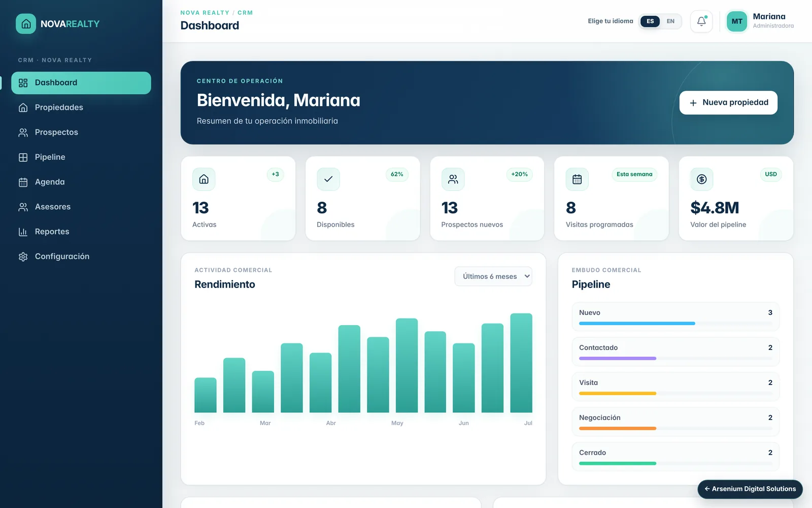Click the dollar icon on Valor del pipeline card
Viewport: 812px width, 508px height.
coord(702,179)
